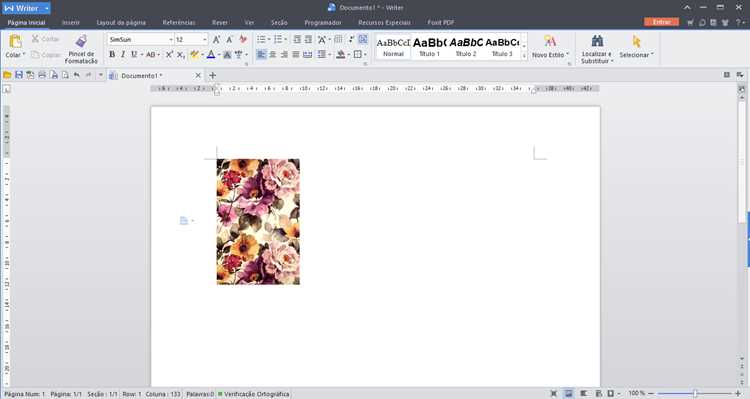
Task: Toggle subscript formatting
Action: point(181,55)
